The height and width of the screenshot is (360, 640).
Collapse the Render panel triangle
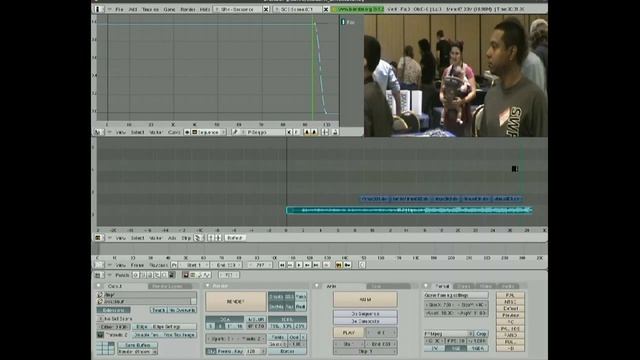pyautogui.click(x=207, y=285)
